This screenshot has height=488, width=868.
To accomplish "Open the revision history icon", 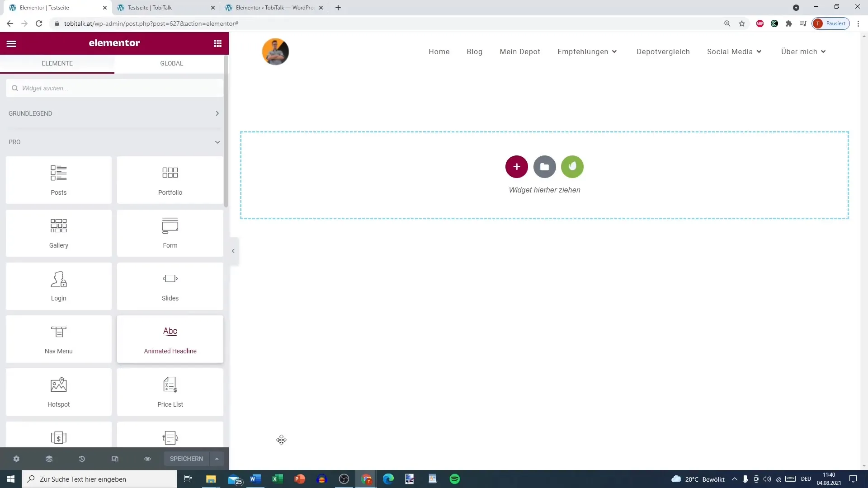I will click(82, 459).
